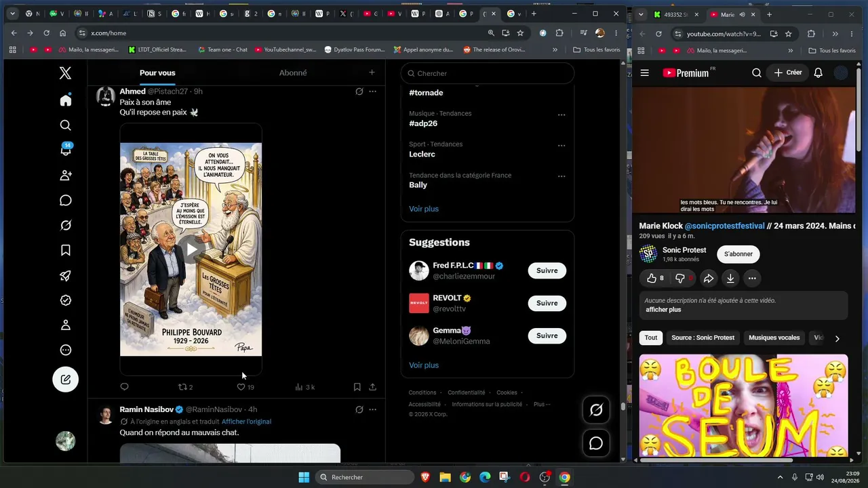Ask Grok about Ramin Nasibov's post
This screenshot has height=488, width=868.
pyautogui.click(x=359, y=409)
